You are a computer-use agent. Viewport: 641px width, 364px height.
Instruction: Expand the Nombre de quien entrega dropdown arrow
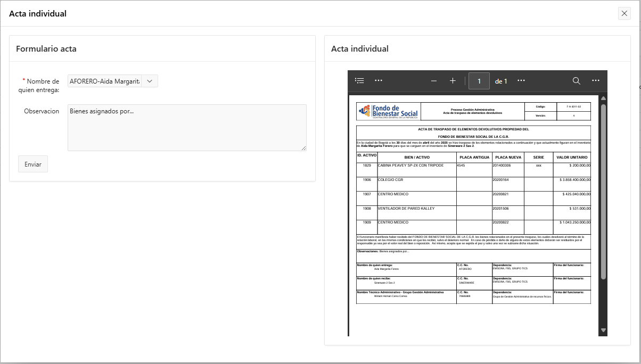point(150,81)
